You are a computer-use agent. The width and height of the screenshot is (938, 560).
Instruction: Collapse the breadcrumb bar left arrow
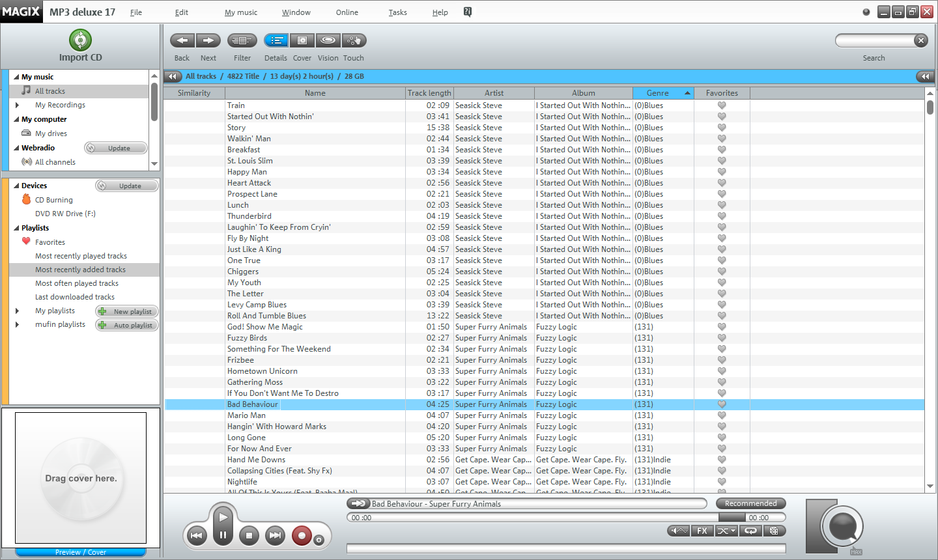pyautogui.click(x=173, y=76)
